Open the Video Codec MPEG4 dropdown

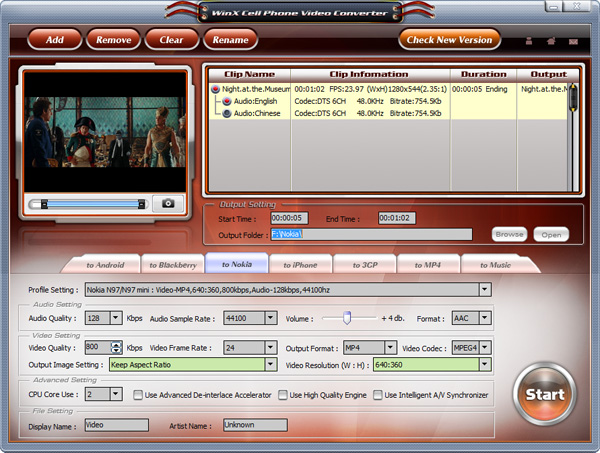(x=485, y=347)
